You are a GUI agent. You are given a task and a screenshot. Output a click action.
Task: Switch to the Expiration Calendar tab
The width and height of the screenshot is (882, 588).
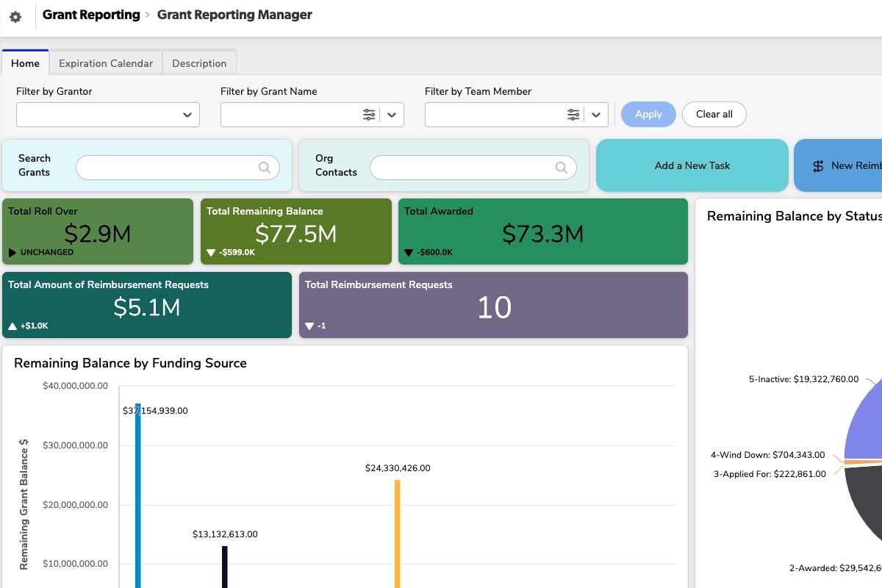[106, 63]
